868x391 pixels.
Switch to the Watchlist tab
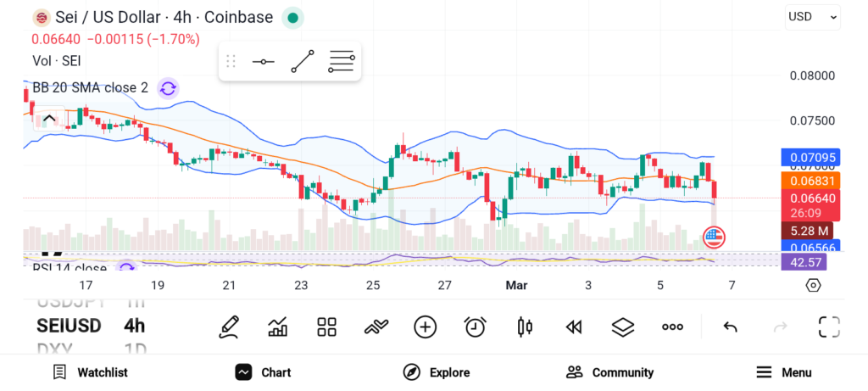coord(90,372)
